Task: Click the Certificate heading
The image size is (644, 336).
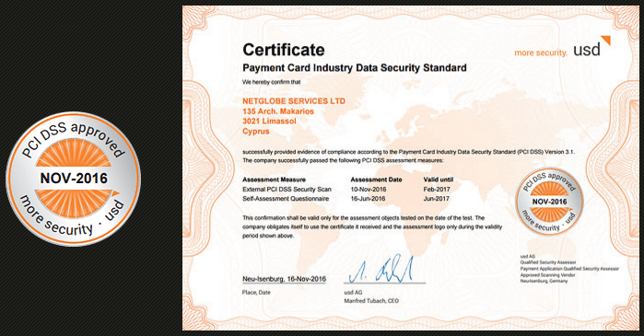Action: [x=284, y=50]
